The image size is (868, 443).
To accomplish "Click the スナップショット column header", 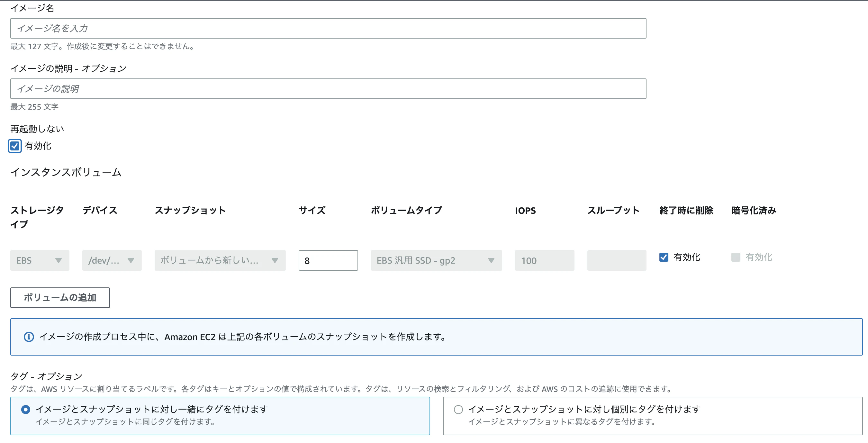I will click(190, 211).
